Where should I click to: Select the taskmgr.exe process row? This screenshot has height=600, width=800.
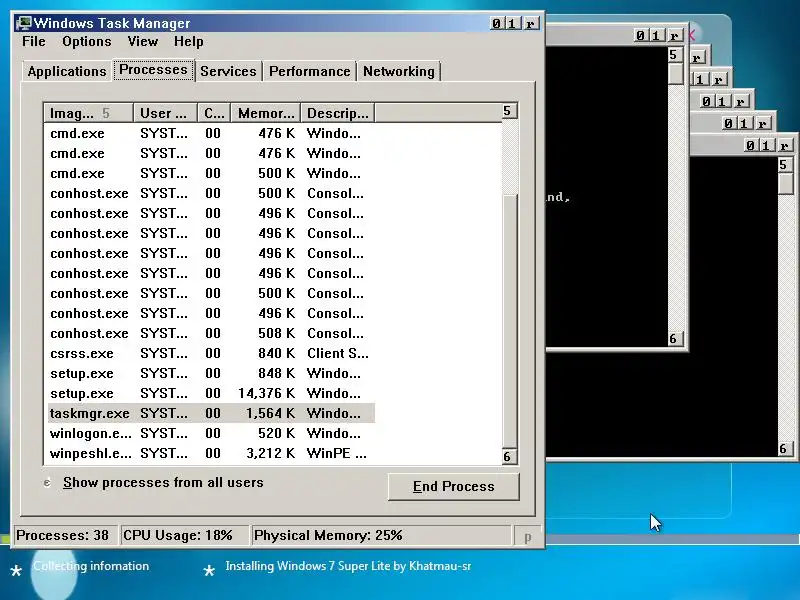click(x=211, y=413)
